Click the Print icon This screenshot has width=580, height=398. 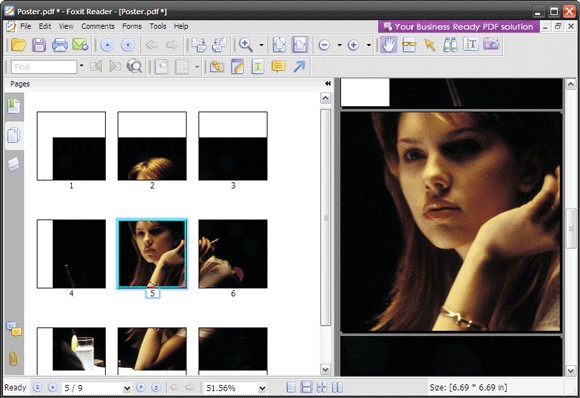tap(60, 45)
